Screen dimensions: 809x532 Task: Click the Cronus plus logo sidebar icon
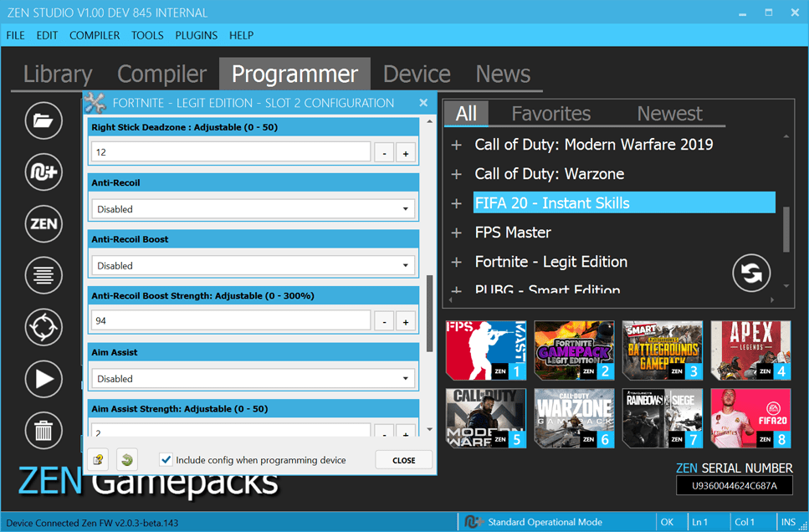coord(44,172)
